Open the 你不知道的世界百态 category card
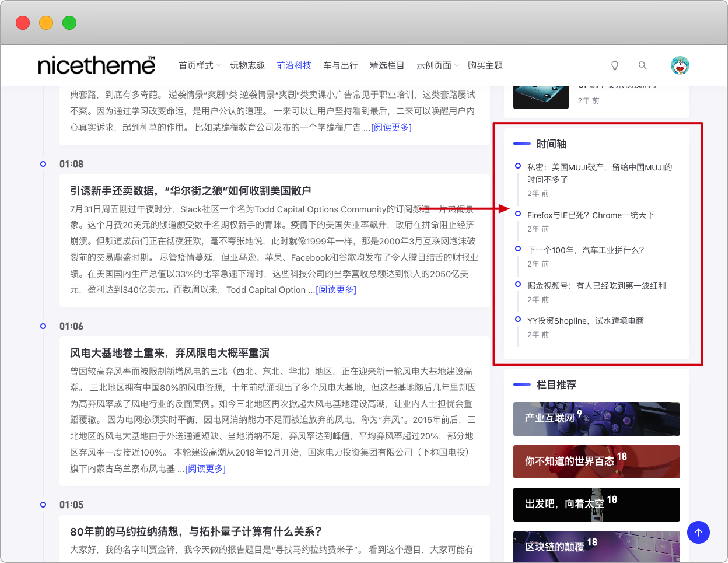 [x=597, y=461]
